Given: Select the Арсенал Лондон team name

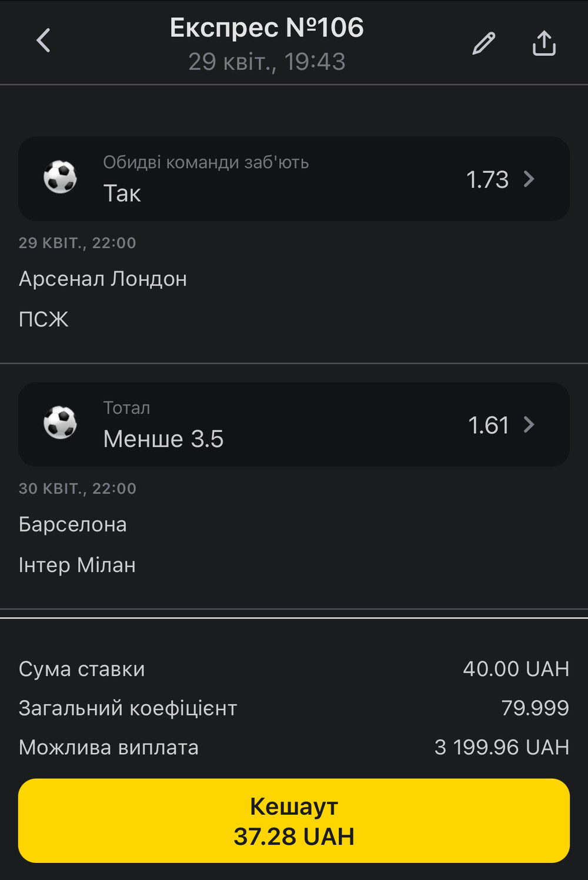Looking at the screenshot, I should pyautogui.click(x=103, y=279).
